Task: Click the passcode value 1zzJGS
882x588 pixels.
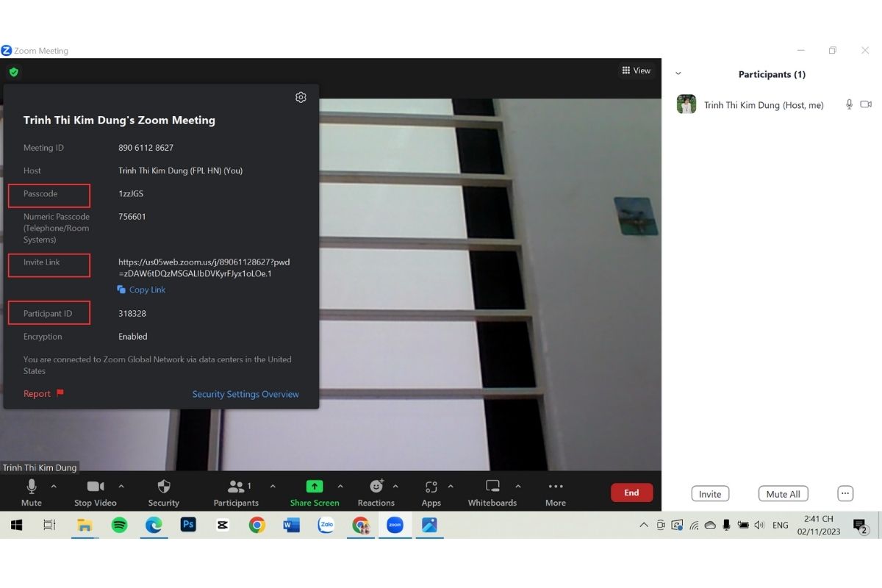Action: [131, 194]
